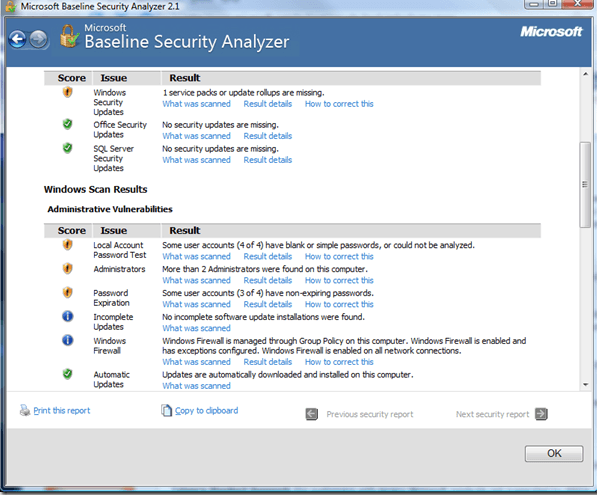Click the blue info icon beside Windows Firewall
Image resolution: width=597 pixels, height=495 pixels.
[x=67, y=340]
